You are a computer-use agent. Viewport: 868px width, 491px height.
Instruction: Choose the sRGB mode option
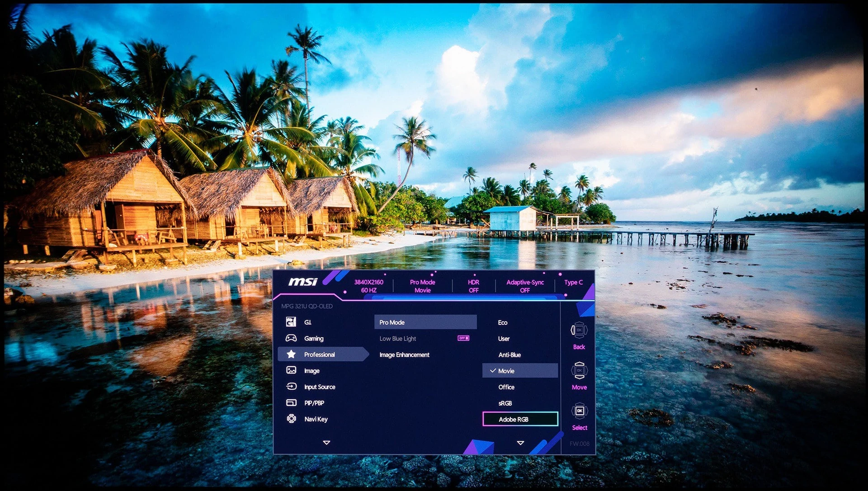tap(505, 403)
